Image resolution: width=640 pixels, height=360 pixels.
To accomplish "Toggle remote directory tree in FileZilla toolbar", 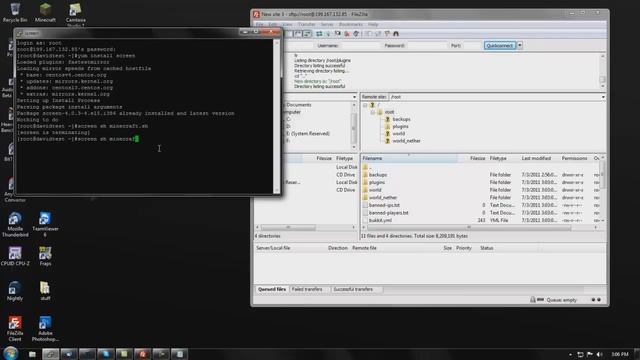I will [x=298, y=34].
